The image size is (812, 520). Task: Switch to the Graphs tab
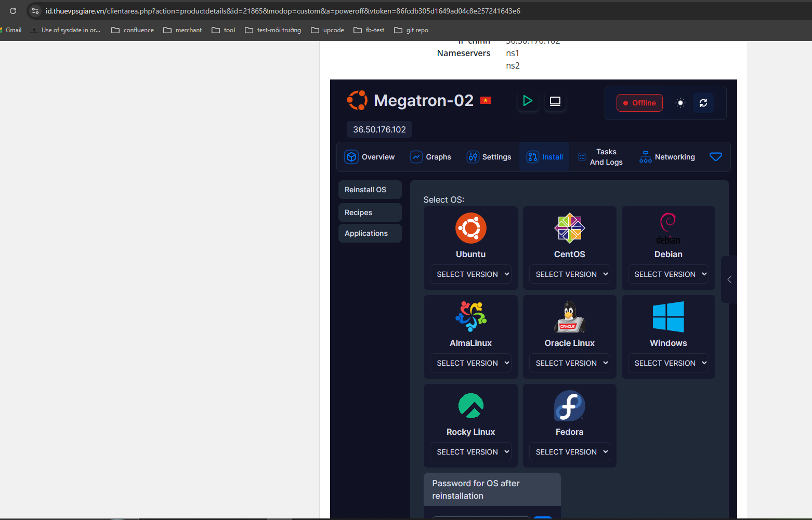(x=431, y=157)
